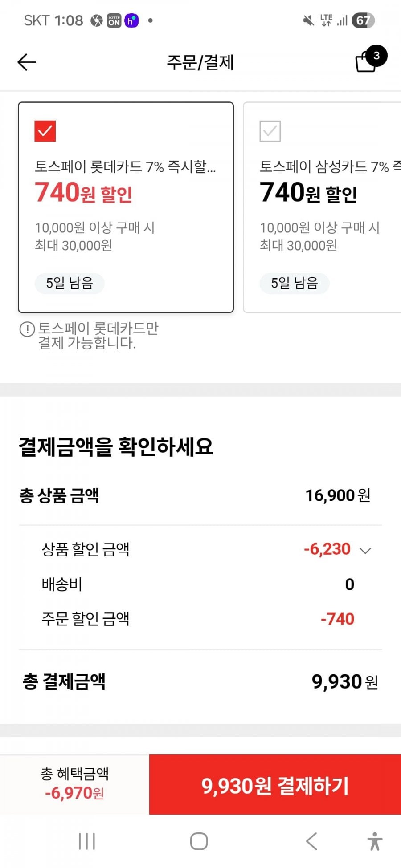Viewport: 401px width, 868px height.
Task: Open the accessibility shortcut icon
Action: [375, 841]
